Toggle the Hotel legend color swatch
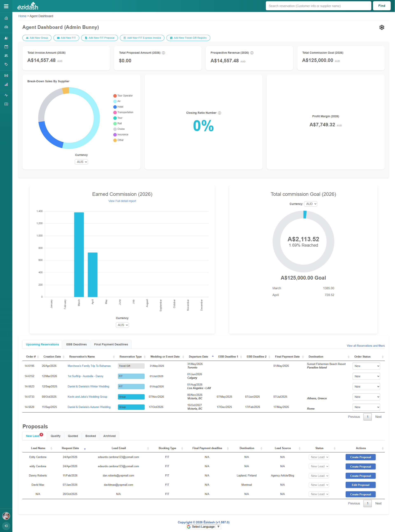 coord(115,107)
